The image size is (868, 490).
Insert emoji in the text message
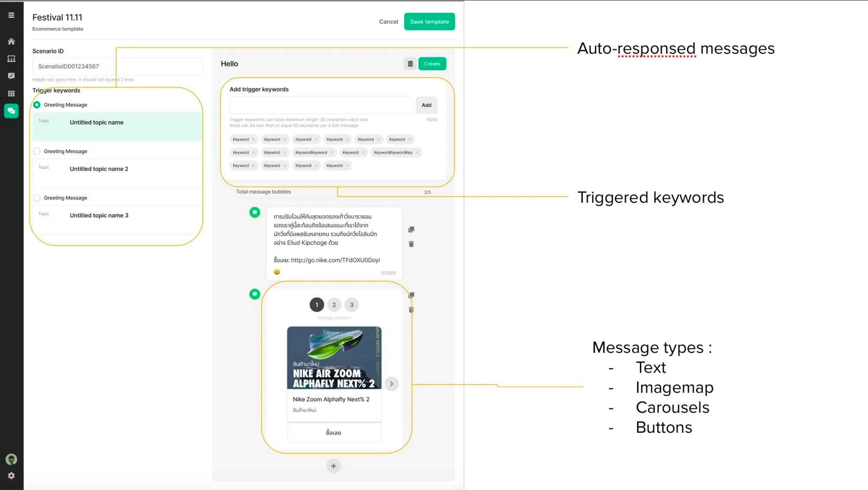coord(277,272)
